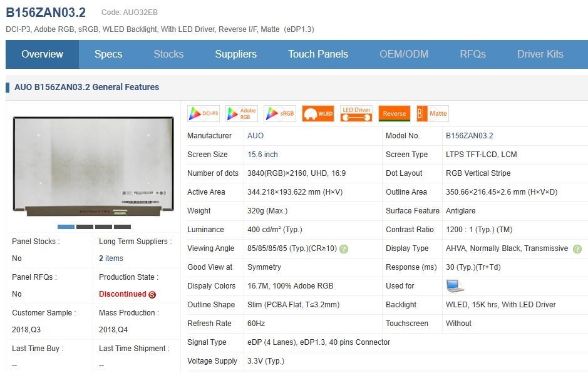
Task: Click the Viewing Angle help icon
Action: 344,249
